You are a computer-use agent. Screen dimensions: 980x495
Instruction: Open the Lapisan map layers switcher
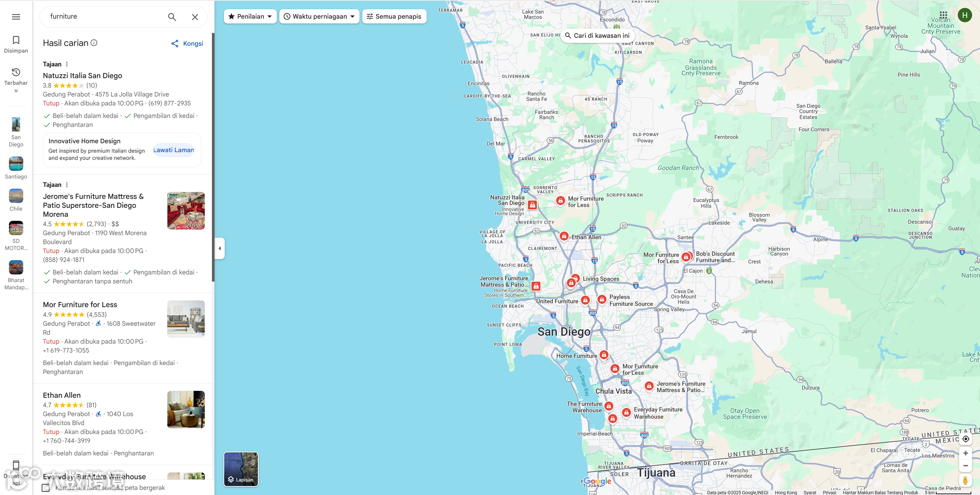(x=241, y=469)
